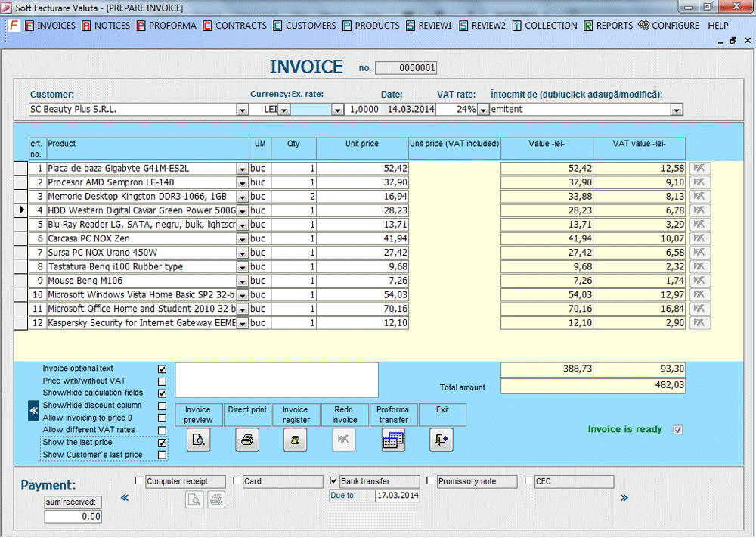756x538 pixels.
Task: Enable Show/Hide discount column checkbox
Action: tap(162, 406)
